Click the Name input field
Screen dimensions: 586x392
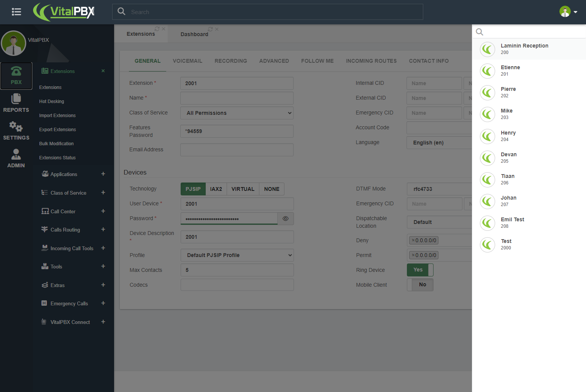tap(237, 98)
